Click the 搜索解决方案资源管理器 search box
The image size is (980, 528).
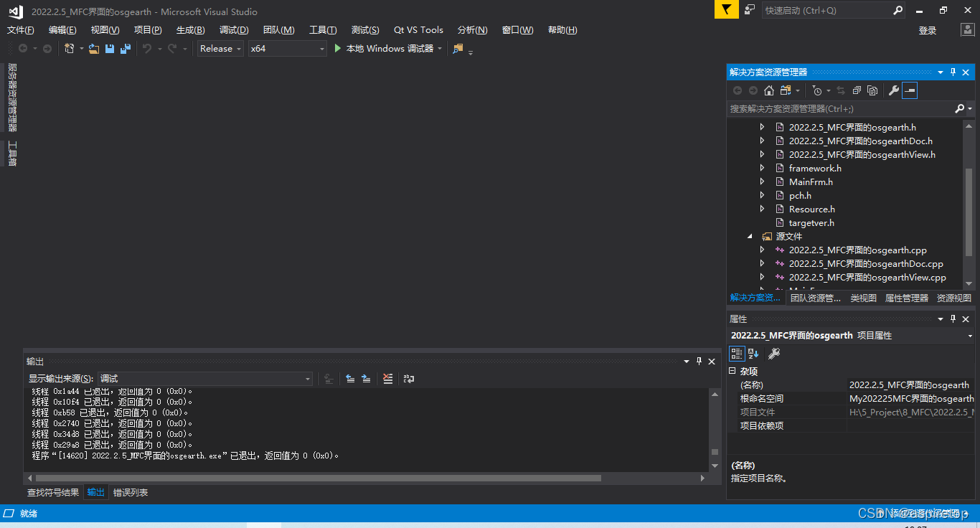click(x=841, y=108)
